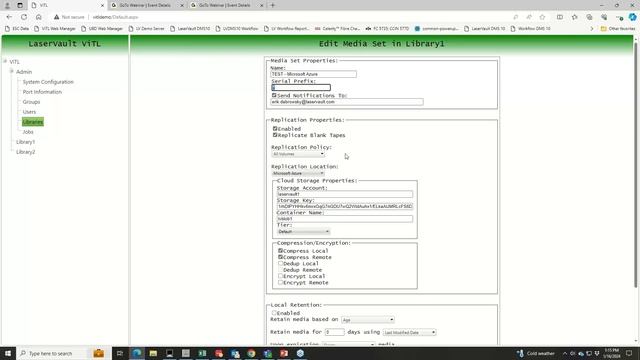The width and height of the screenshot is (640, 360).
Task: Open the VTL Web Manager bookmark
Action: 55,29
